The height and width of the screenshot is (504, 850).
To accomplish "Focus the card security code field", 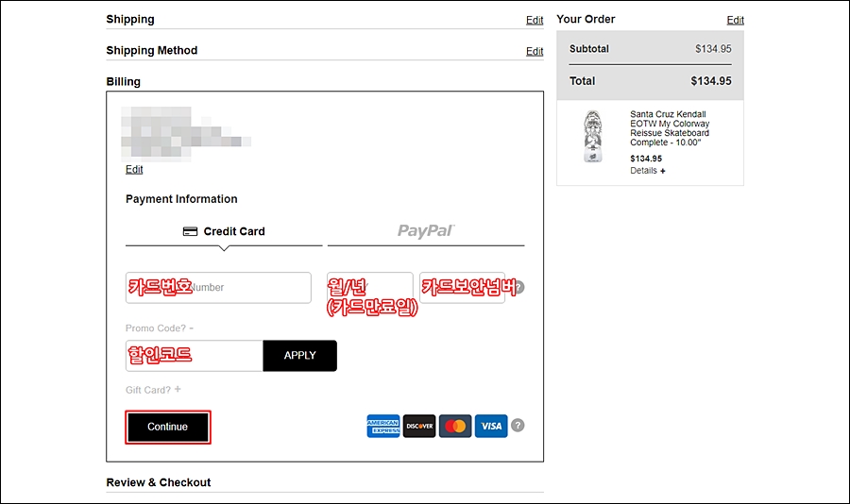I will [x=463, y=288].
